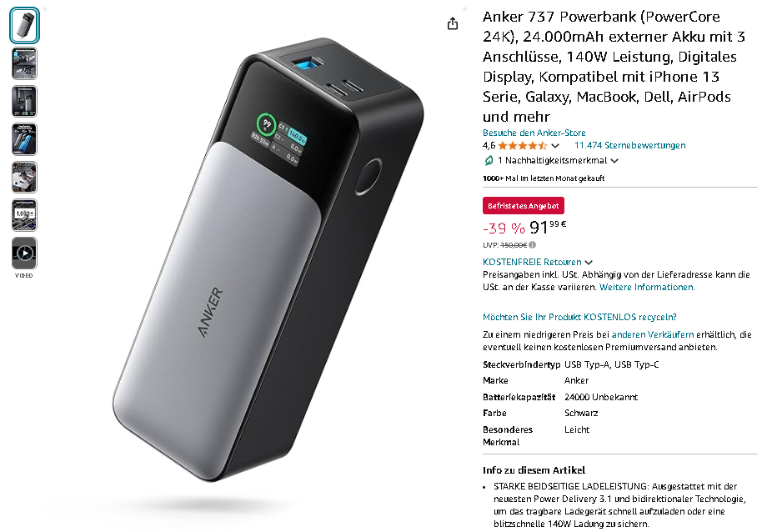Click anderen Verkäufern link
The width and height of the screenshot is (772, 532).
652,334
